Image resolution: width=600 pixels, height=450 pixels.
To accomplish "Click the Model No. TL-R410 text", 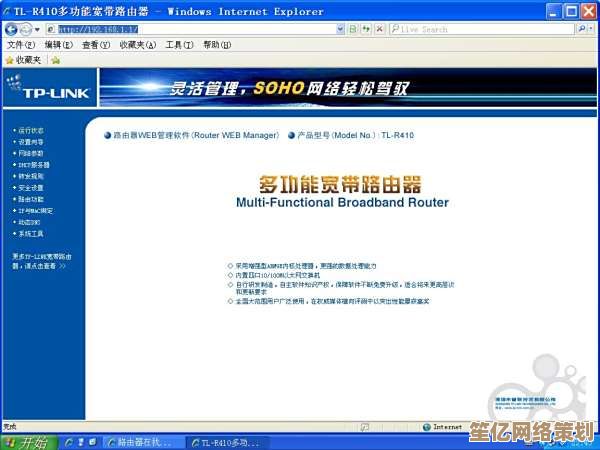I will point(355,135).
